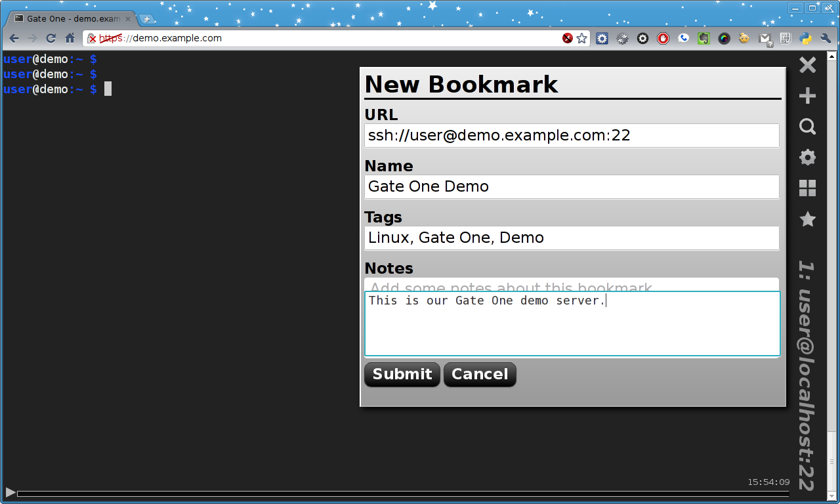Bookmark this page with the star icon
Screen dimensions: 840x504
click(581, 38)
